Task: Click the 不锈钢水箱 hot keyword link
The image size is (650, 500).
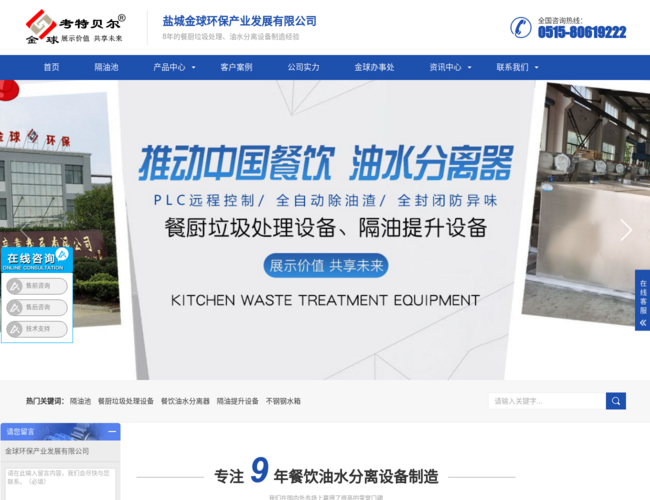Action: [x=283, y=401]
